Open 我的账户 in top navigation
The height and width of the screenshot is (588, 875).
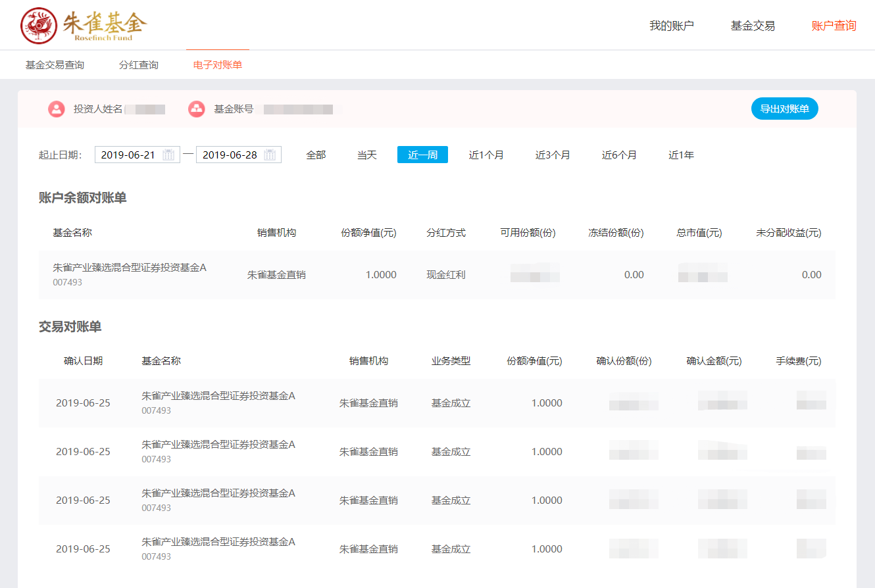[672, 26]
